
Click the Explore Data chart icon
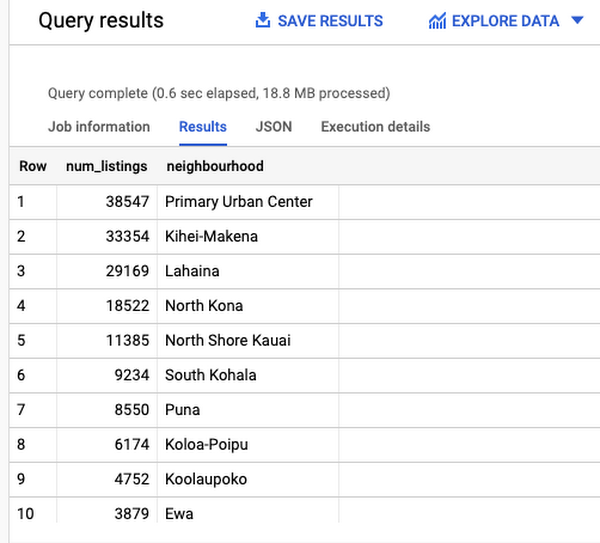[x=437, y=21]
